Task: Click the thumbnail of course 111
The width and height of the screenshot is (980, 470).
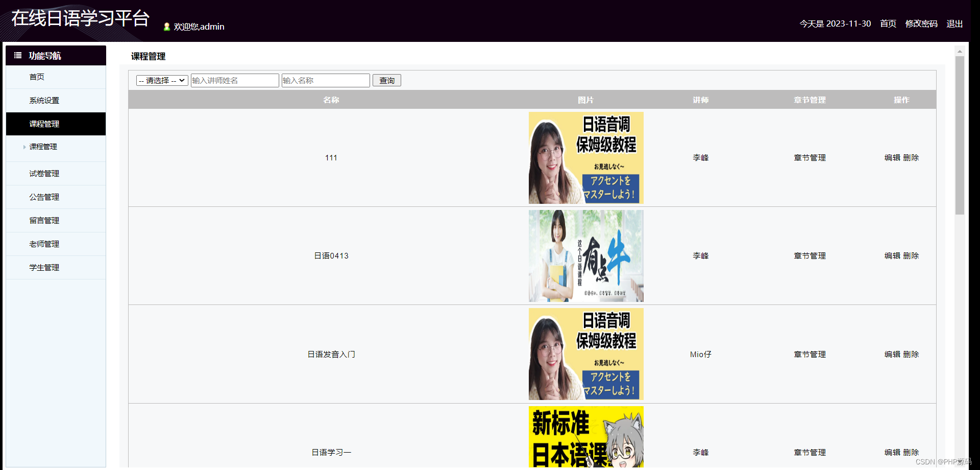Action: [586, 158]
